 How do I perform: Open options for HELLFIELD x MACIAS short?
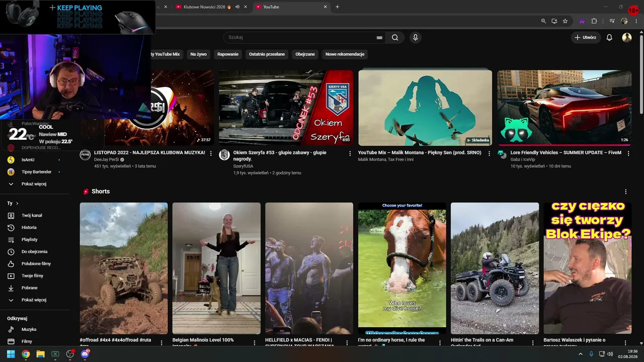(347, 342)
